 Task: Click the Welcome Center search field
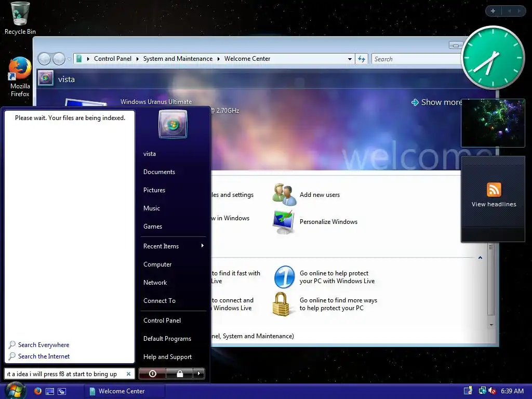tap(416, 59)
